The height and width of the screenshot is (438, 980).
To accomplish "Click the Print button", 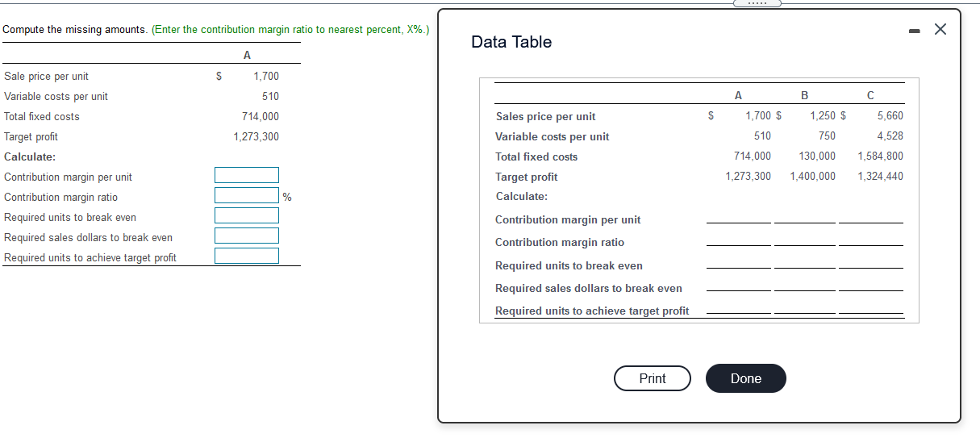I will pyautogui.click(x=653, y=378).
